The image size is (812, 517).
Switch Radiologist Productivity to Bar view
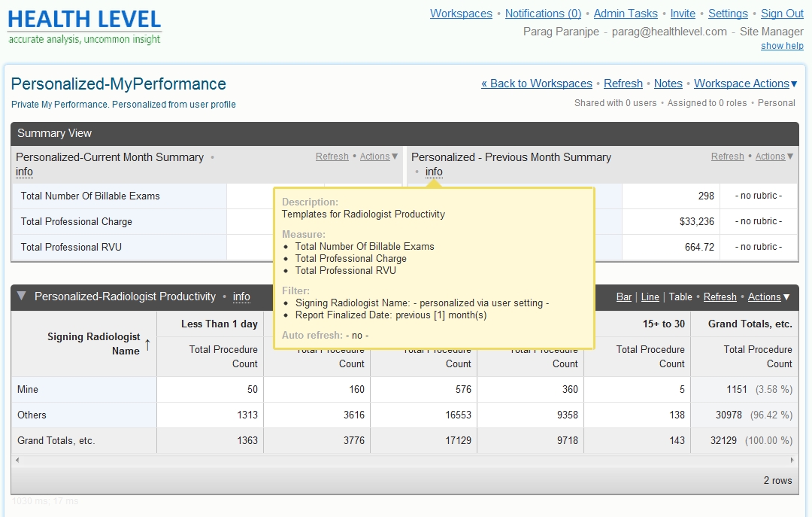tap(623, 297)
